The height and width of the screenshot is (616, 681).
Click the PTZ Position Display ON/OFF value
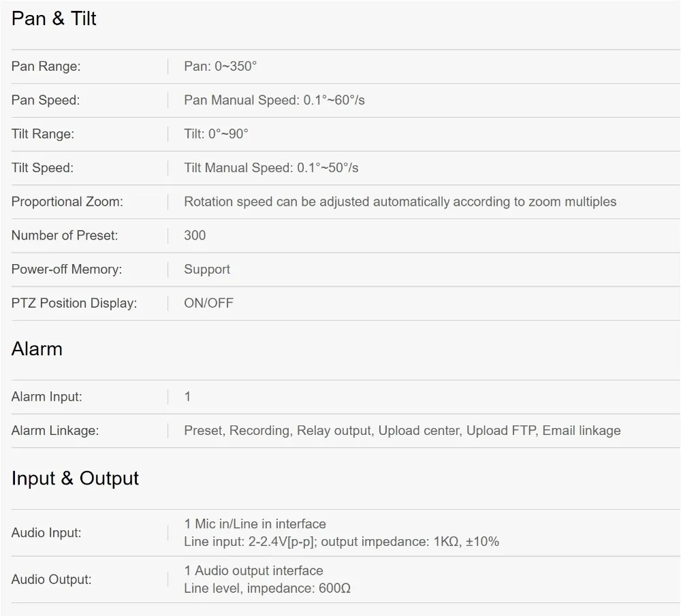click(208, 303)
